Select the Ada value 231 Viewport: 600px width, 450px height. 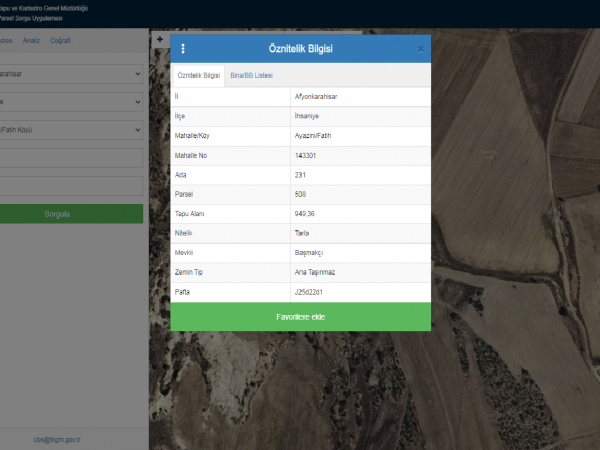360,175
